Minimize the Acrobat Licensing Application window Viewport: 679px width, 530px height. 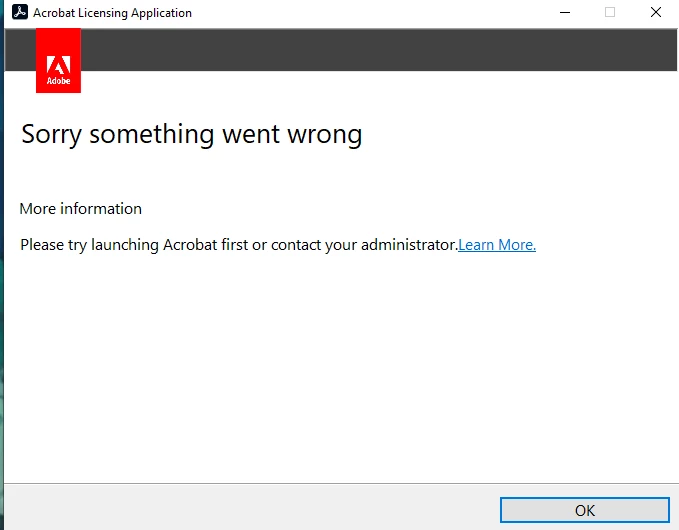(x=565, y=12)
